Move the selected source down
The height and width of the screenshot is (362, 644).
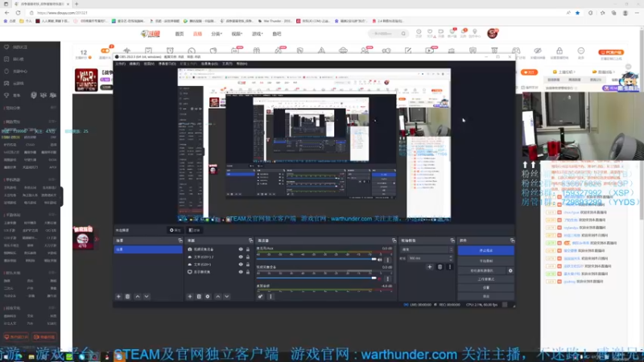click(x=227, y=296)
